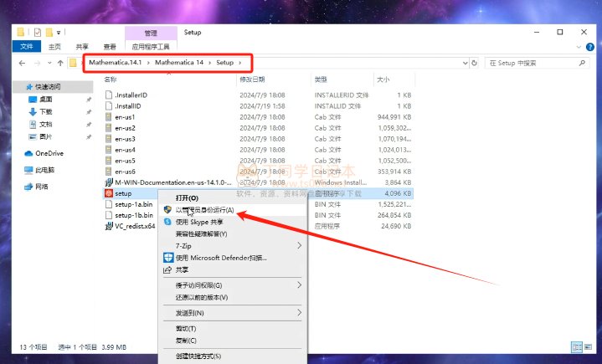Select the en-us5 cab file
This screenshot has width=602, height=364.
[125, 161]
